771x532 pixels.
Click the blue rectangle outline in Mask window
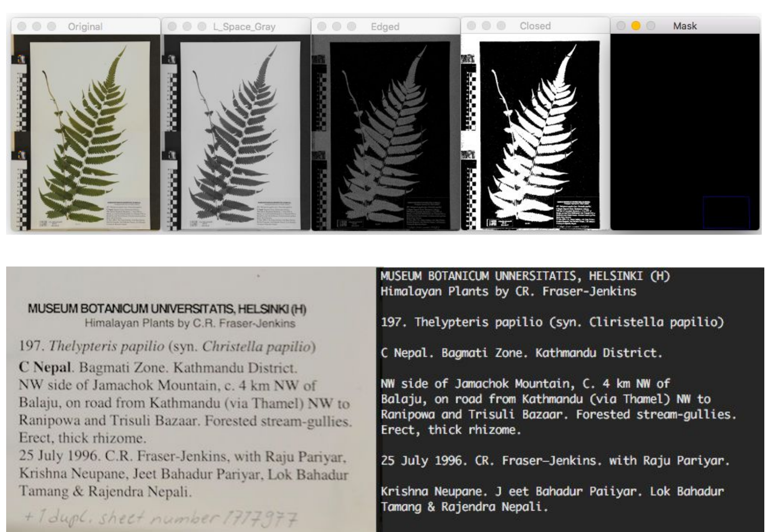coord(726,212)
